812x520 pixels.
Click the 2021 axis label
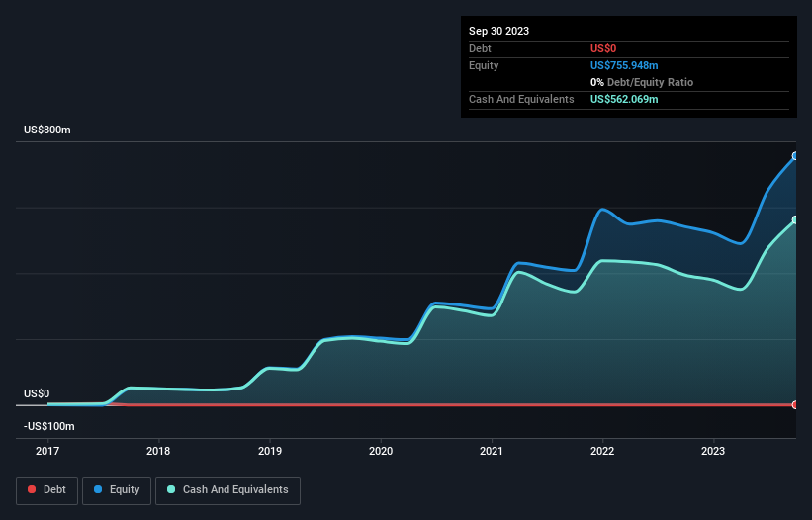[492, 451]
